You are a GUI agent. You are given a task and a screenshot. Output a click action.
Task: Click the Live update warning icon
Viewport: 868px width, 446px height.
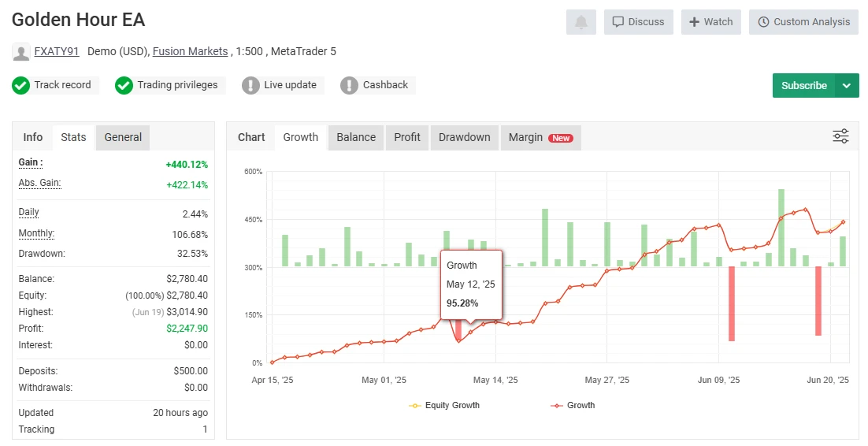pyautogui.click(x=250, y=85)
